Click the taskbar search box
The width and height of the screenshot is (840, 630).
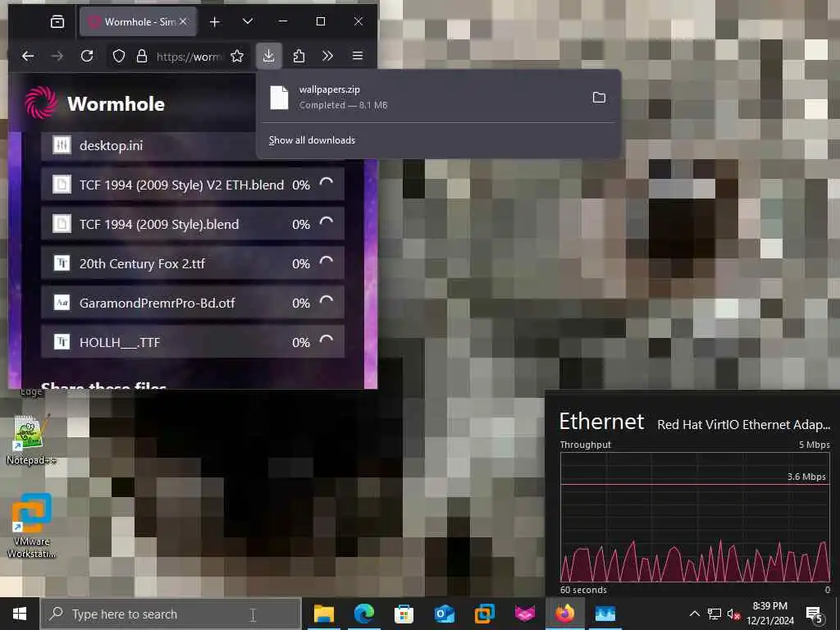(x=171, y=614)
